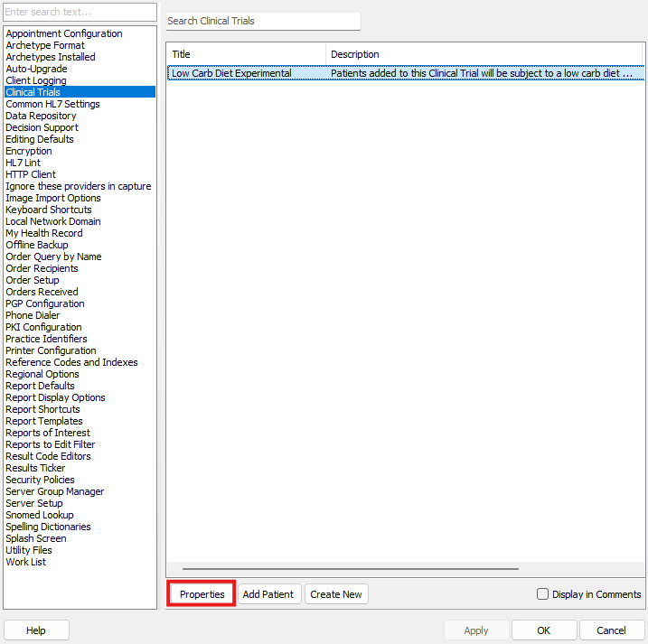648x644 pixels.
Task: Confirm the dialog with OK
Action: [544, 630]
